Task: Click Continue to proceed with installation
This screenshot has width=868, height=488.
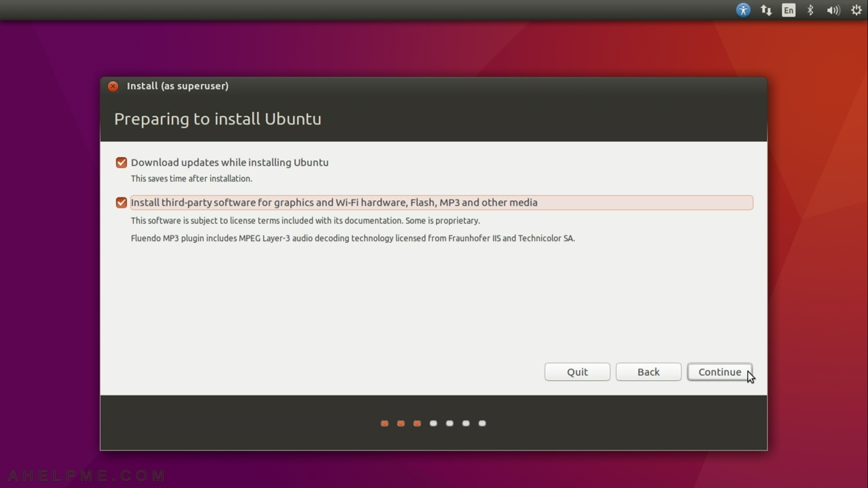Action: click(720, 372)
